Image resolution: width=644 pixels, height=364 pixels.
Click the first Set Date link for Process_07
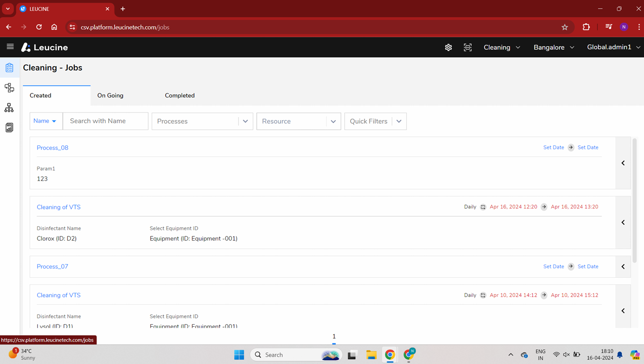point(554,267)
